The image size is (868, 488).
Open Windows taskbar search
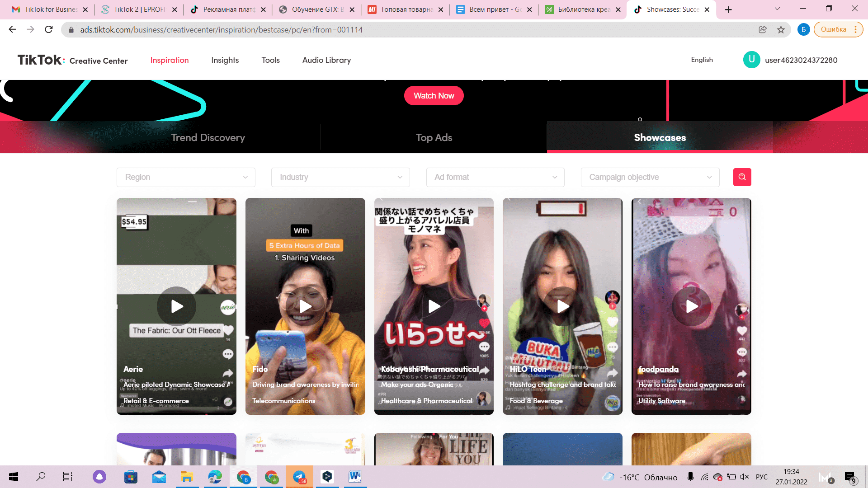tap(41, 477)
